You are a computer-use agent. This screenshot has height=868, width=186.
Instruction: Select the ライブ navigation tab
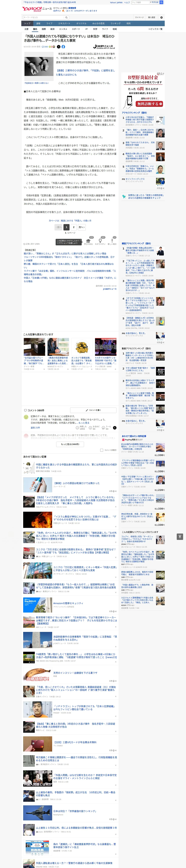tap(49, 24)
